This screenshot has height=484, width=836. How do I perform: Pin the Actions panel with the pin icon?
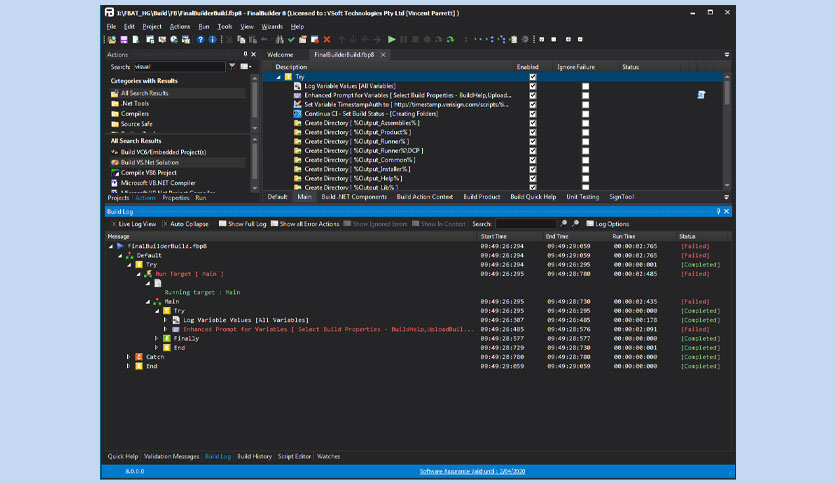click(x=245, y=54)
